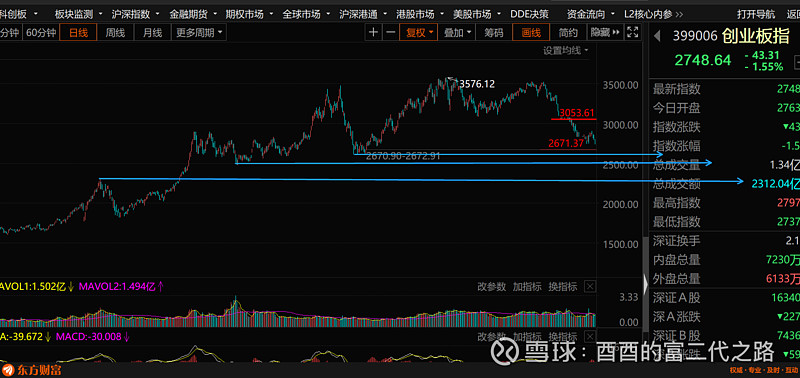Expand 板块监测 menu

78,14
